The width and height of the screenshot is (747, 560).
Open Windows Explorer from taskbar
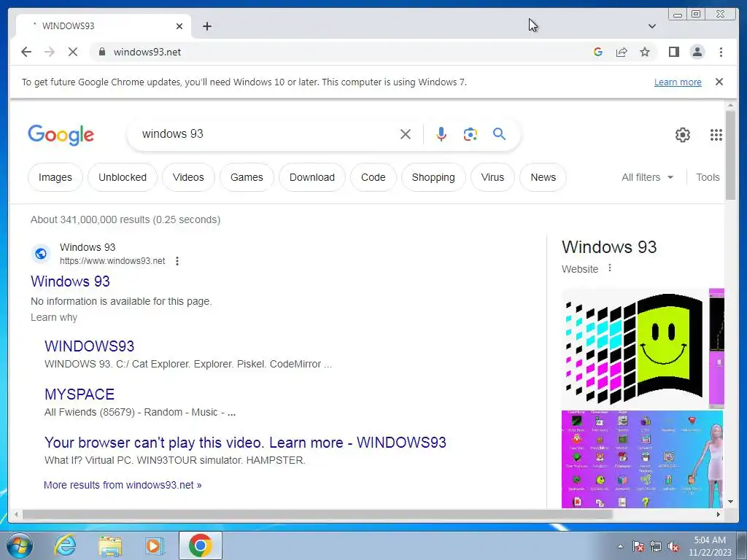[x=109, y=545]
